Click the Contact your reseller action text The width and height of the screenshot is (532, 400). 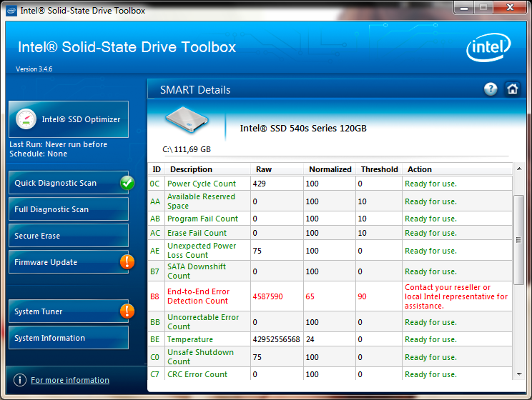coord(456,296)
